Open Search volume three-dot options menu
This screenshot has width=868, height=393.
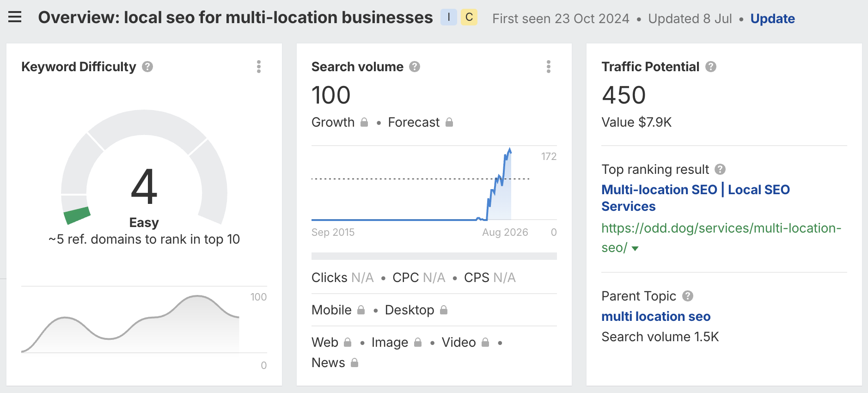pyautogui.click(x=549, y=67)
